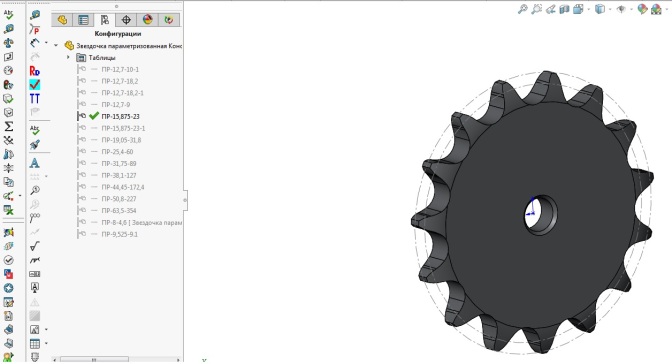Image resolution: width=672 pixels, height=364 pixels.
Task: Toggle the cyan box with red checkmark
Action: [x=35, y=84]
